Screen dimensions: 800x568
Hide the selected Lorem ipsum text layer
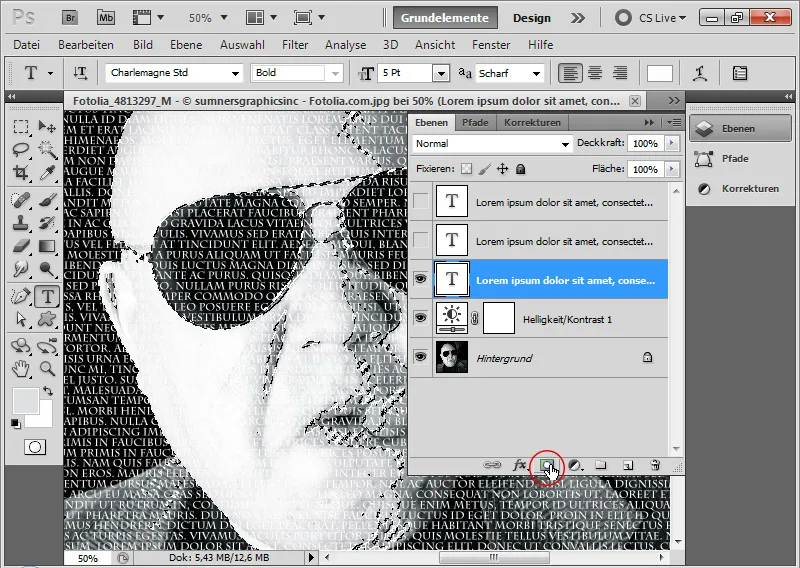tap(420, 279)
